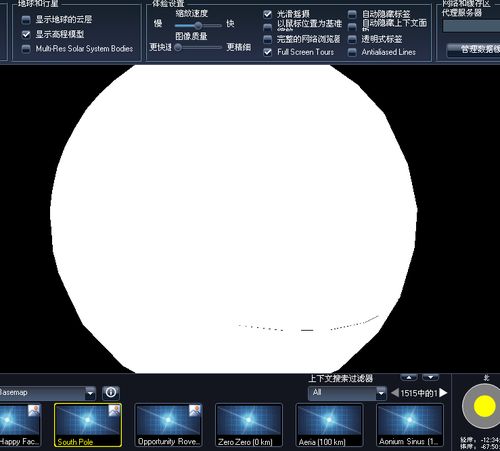The image size is (500, 451).
Task: Select the South Pole thumbnail
Action: pos(88,425)
